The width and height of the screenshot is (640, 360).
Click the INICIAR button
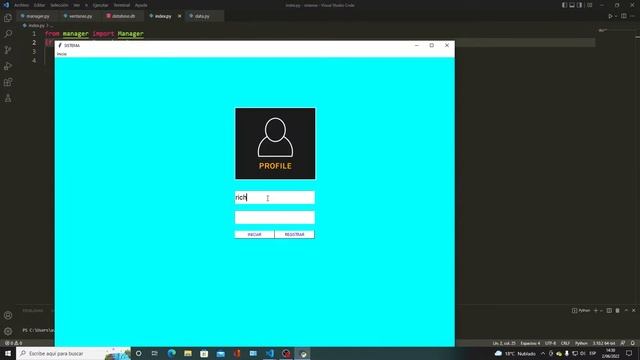(x=254, y=234)
